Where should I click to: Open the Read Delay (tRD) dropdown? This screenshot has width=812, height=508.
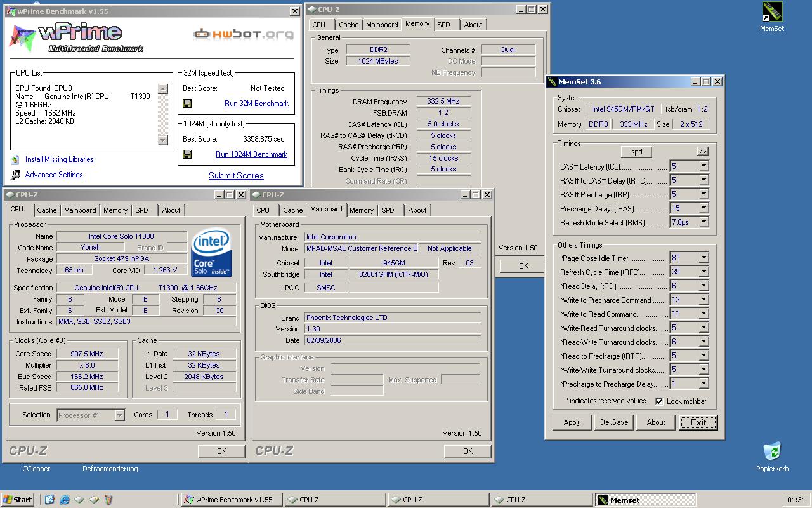tap(703, 286)
